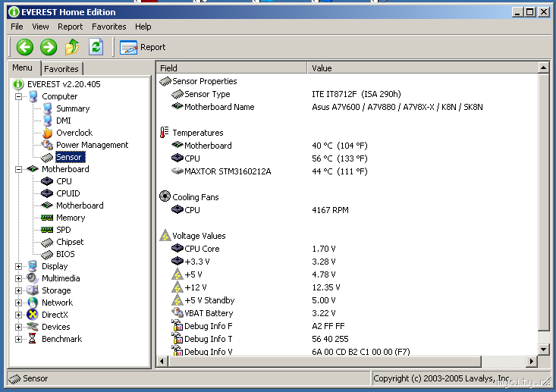
Task: Select the Sensor tree item
Action: pos(70,157)
